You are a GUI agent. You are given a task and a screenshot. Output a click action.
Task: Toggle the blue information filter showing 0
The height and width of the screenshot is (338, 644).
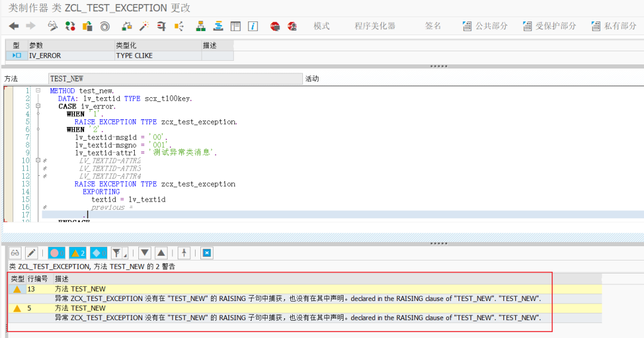pos(98,253)
